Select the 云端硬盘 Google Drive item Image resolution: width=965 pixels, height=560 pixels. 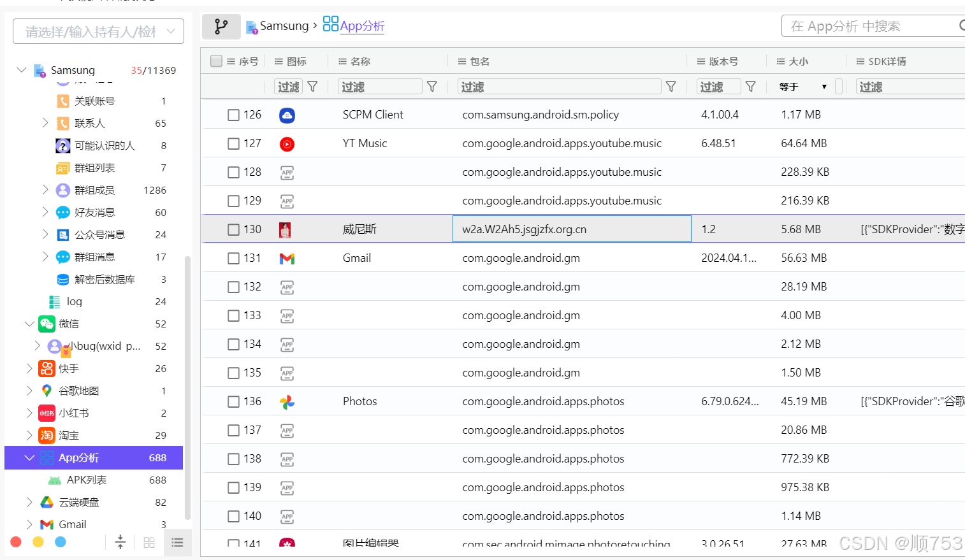78,502
